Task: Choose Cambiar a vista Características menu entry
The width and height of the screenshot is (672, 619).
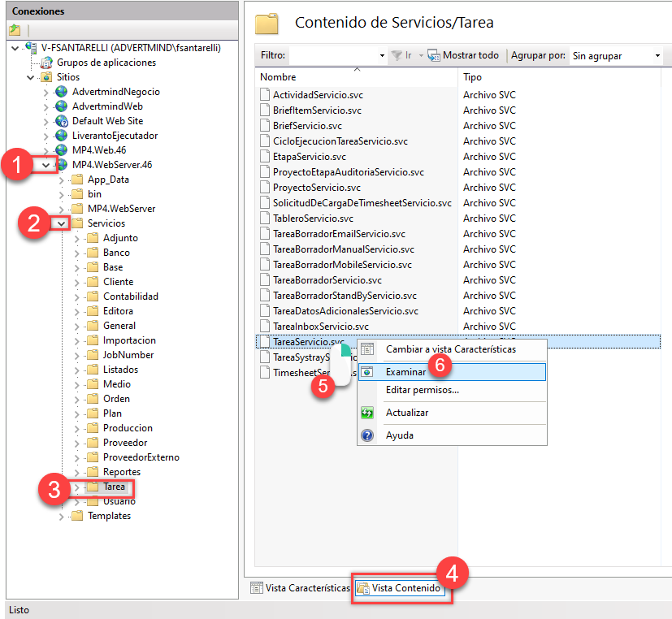Action: [452, 349]
